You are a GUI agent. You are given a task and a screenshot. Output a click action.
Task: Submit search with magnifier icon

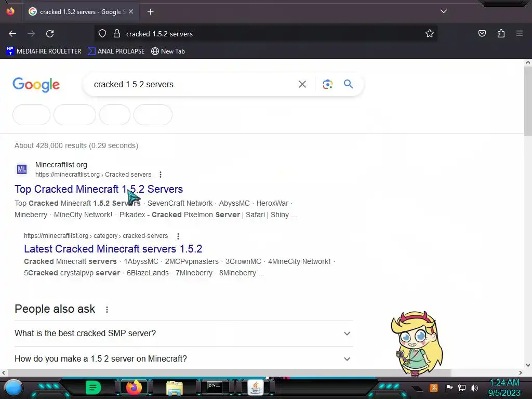348,84
